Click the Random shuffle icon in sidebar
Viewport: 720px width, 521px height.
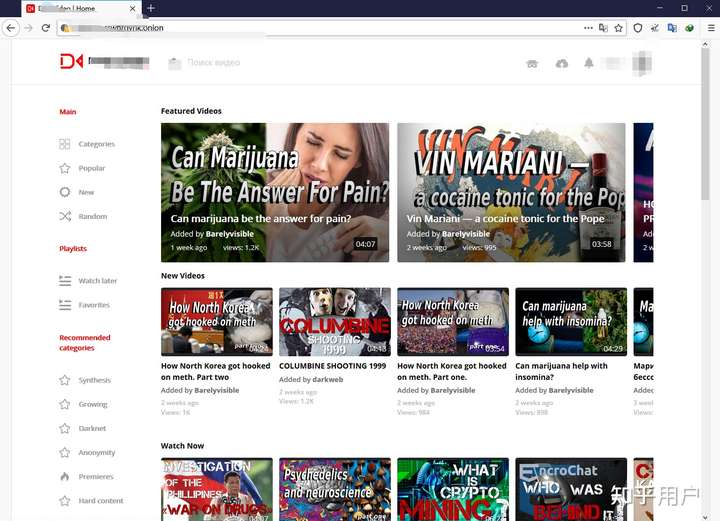point(65,216)
